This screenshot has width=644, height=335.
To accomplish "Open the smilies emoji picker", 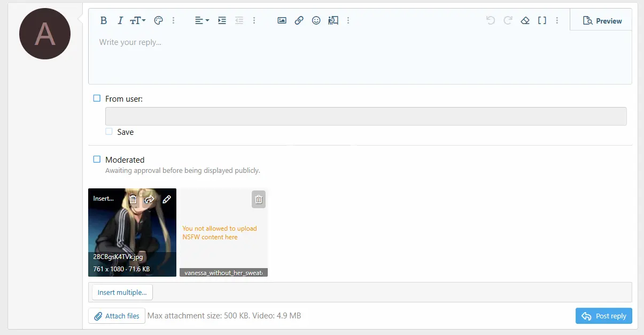I will tap(316, 20).
